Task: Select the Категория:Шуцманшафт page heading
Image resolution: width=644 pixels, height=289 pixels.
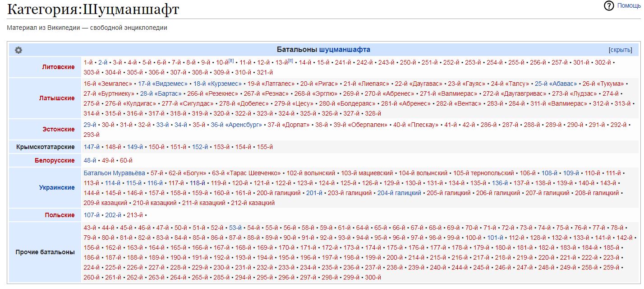Action: pyautogui.click(x=93, y=9)
